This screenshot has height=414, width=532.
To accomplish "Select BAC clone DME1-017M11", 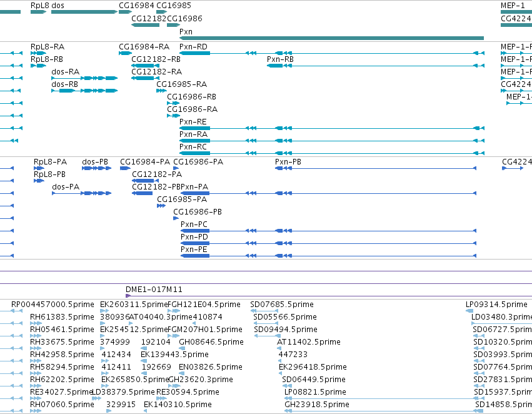I will (x=329, y=296).
